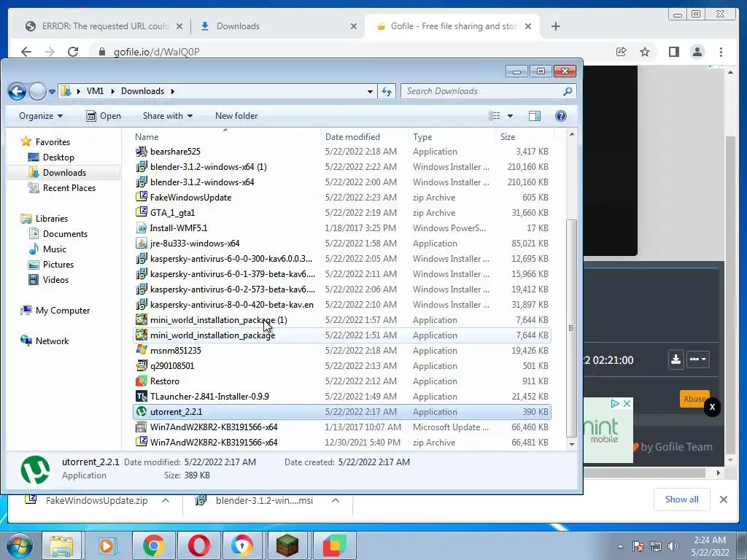The image size is (747, 560).
Task: Reload the Gofile page in Chrome
Action: click(73, 52)
